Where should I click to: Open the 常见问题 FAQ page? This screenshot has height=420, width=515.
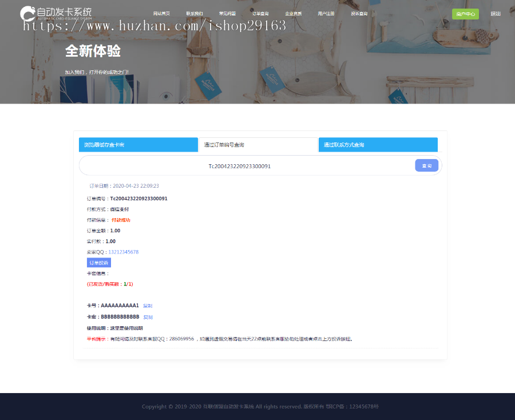click(x=228, y=14)
